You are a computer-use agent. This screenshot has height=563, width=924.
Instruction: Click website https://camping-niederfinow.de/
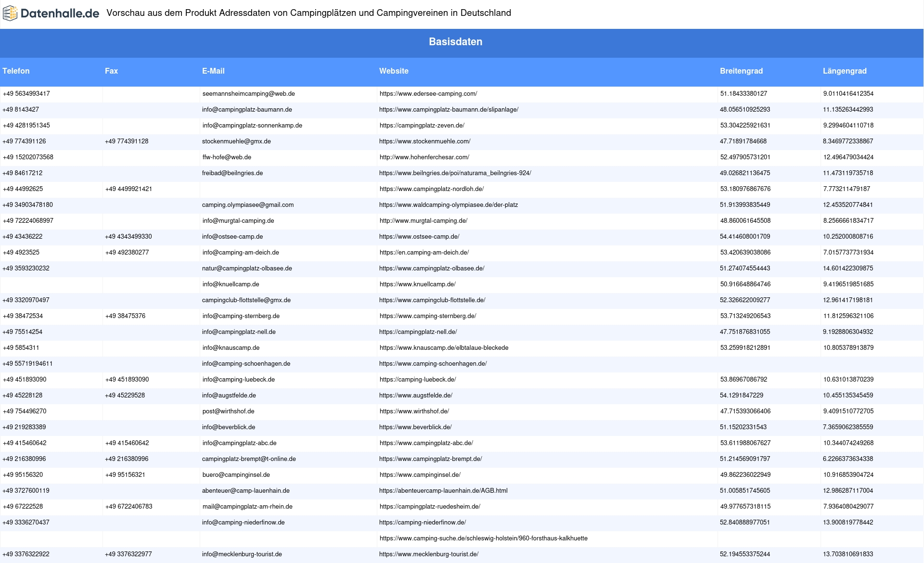[423, 523]
